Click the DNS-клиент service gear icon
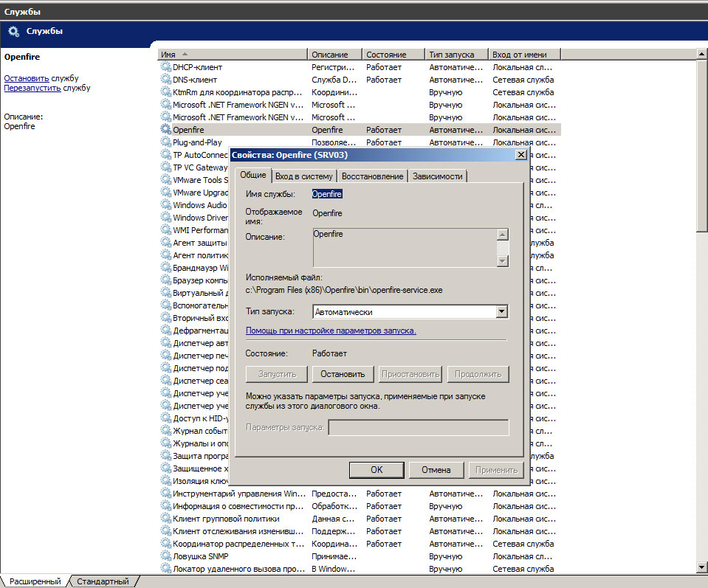Screen dimensions: 708x588 click(x=165, y=80)
